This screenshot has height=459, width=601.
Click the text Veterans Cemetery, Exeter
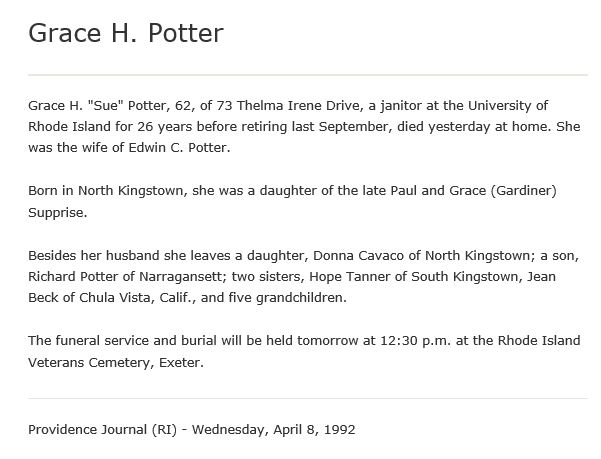pyautogui.click(x=115, y=362)
